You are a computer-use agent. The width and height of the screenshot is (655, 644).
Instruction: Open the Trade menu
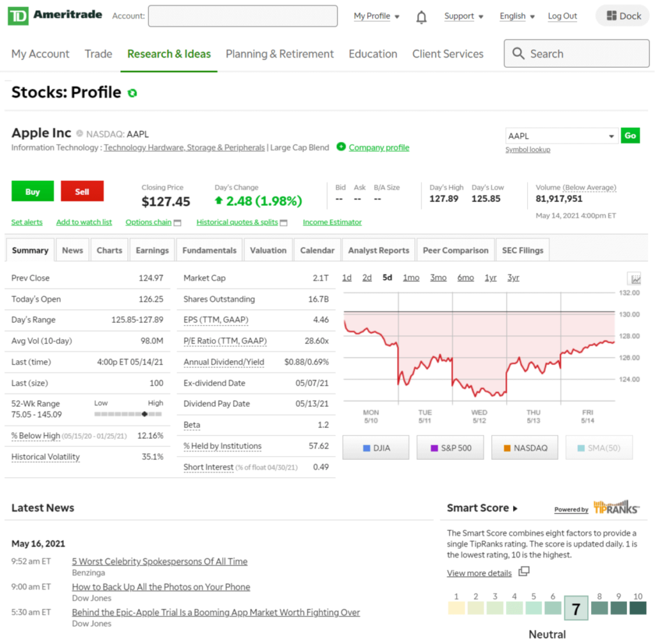[x=99, y=54]
